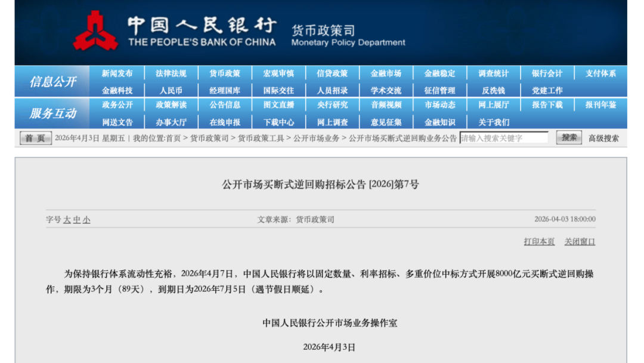Image resolution: width=644 pixels, height=363 pixels.
Task: Go to 国际交往 page
Action: [x=279, y=90]
